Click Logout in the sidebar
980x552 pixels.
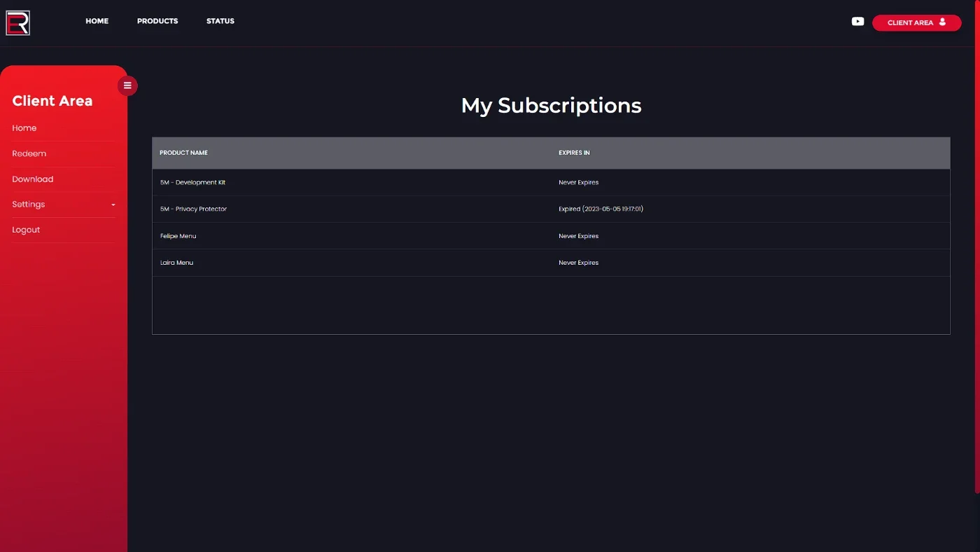click(x=26, y=230)
